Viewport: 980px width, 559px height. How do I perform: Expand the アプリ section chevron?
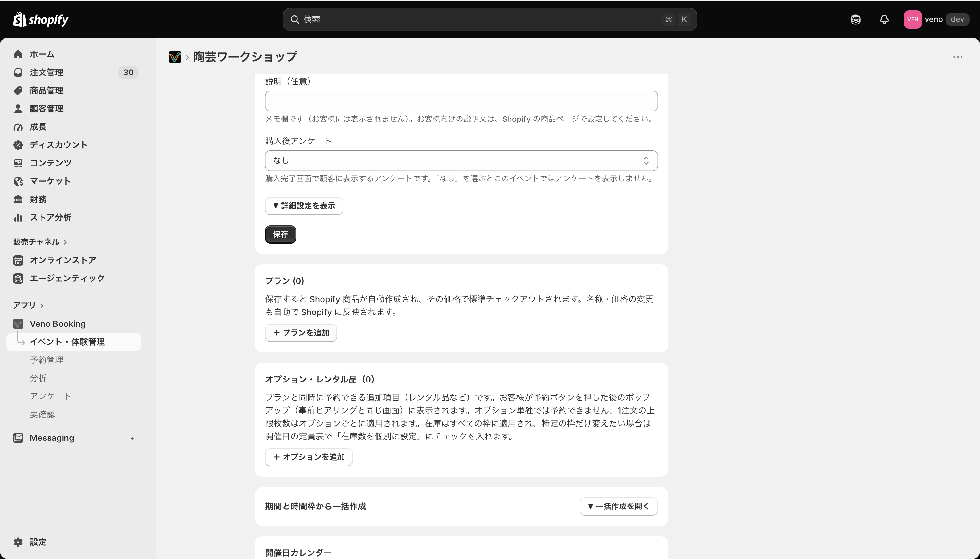pos(42,305)
